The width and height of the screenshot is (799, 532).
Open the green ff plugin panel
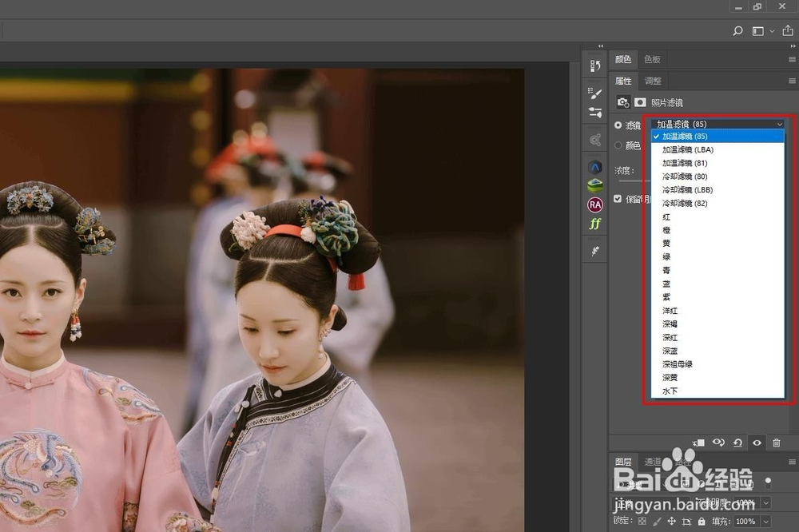(x=594, y=224)
